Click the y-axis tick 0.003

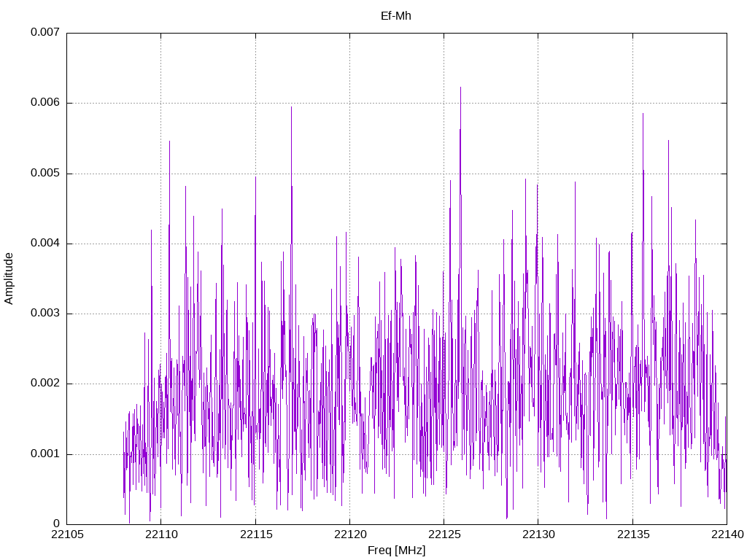45,313
